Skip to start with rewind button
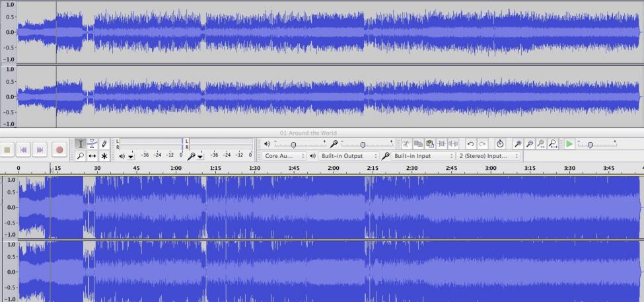The height and width of the screenshot is (302, 644). [x=24, y=150]
